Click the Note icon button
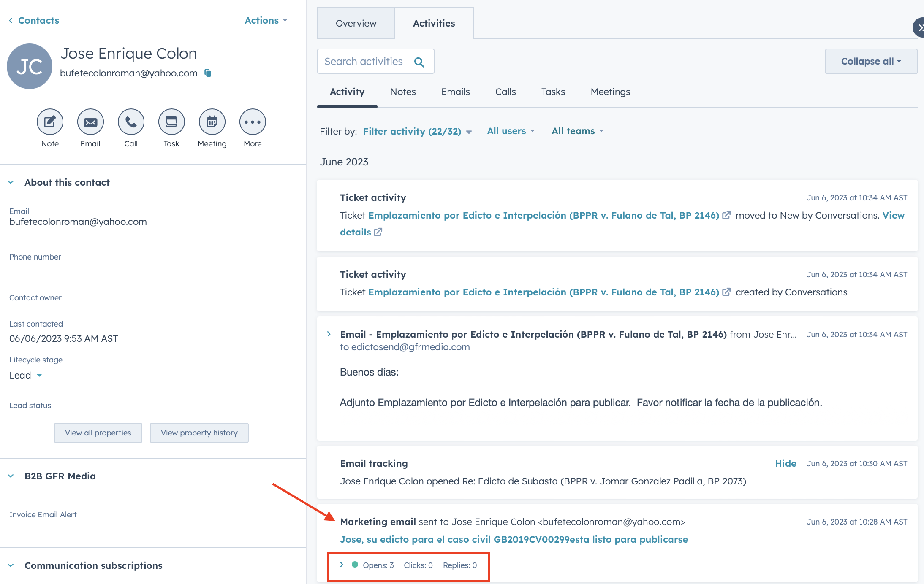The width and height of the screenshot is (924, 584). [50, 122]
